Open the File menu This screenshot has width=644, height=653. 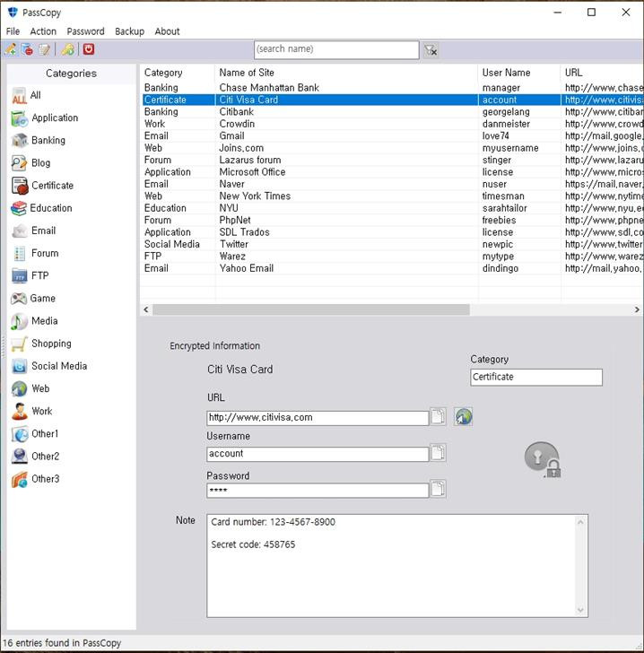coord(13,31)
